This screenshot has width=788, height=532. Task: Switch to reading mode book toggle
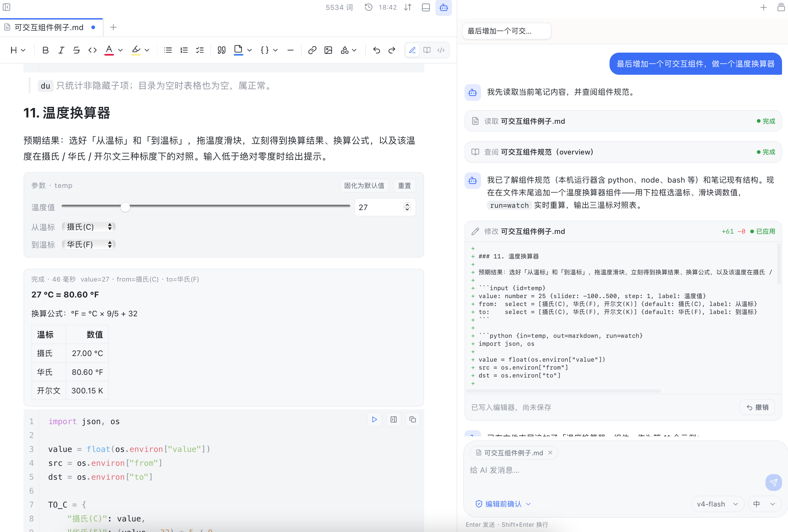pos(427,50)
